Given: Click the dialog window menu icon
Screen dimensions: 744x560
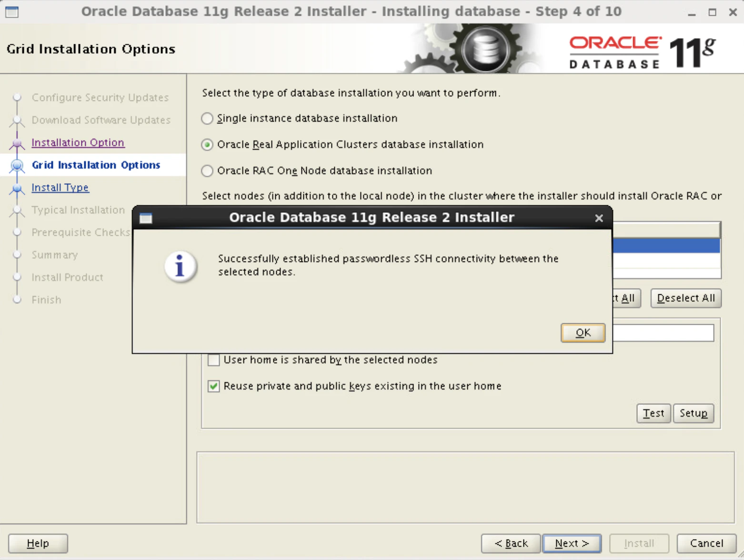Looking at the screenshot, I should 146,218.
